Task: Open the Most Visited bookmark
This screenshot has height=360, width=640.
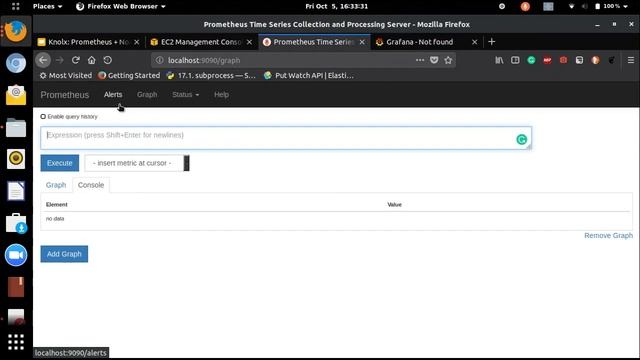Action: point(66,76)
